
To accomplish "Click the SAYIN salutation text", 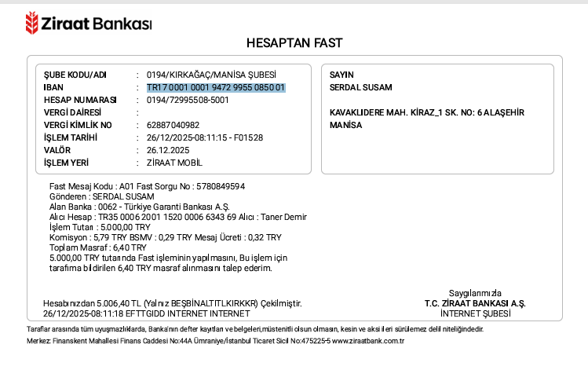I will [341, 75].
